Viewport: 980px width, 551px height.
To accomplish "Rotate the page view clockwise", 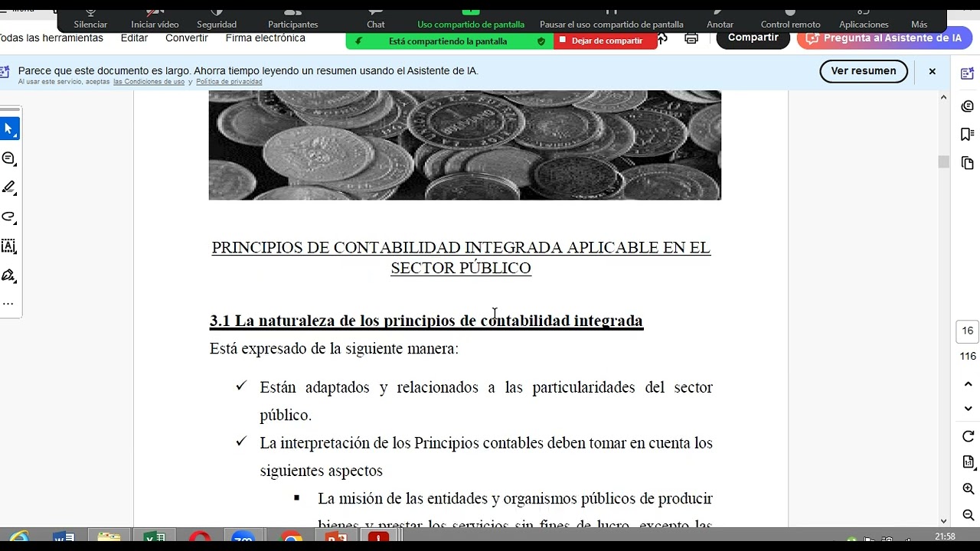I will point(968,436).
